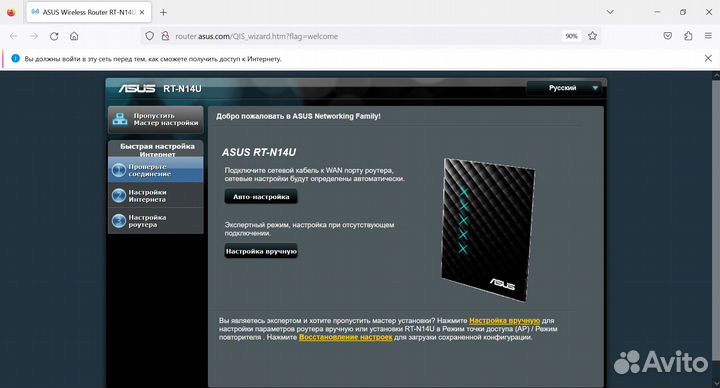Click the RT-N14U model name in header
The image size is (720, 388).
(x=182, y=89)
